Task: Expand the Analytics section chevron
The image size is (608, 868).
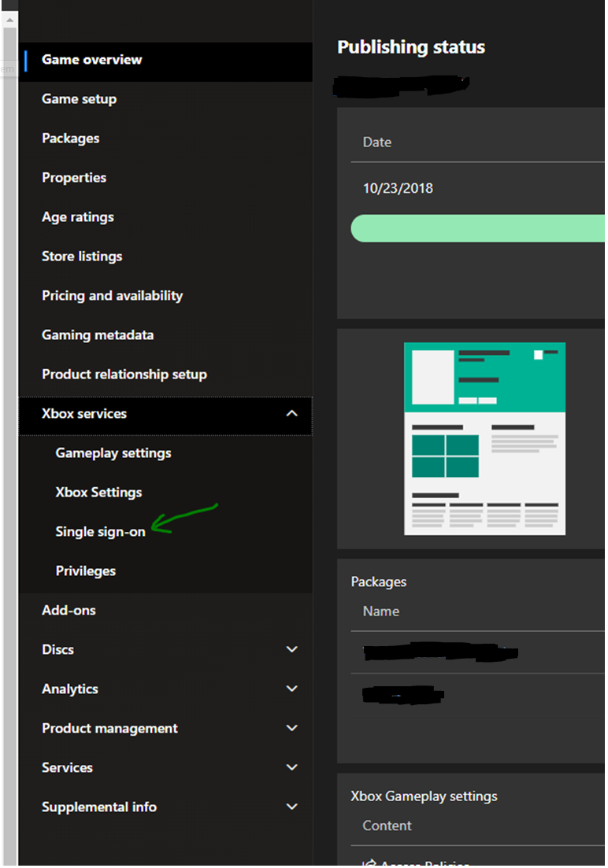Action: pyautogui.click(x=291, y=689)
